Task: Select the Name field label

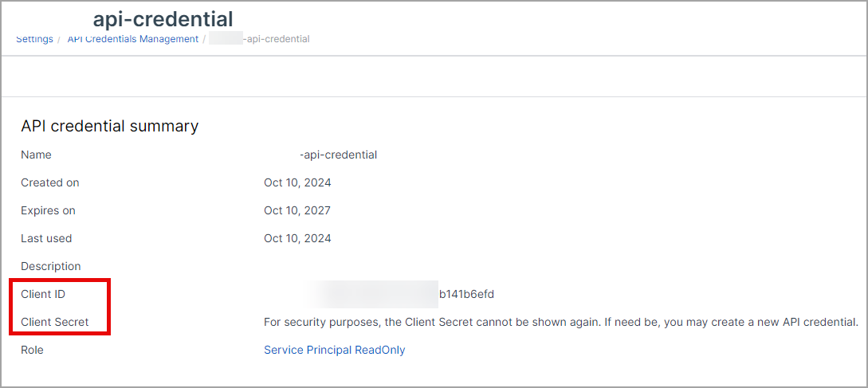Action: click(36, 155)
